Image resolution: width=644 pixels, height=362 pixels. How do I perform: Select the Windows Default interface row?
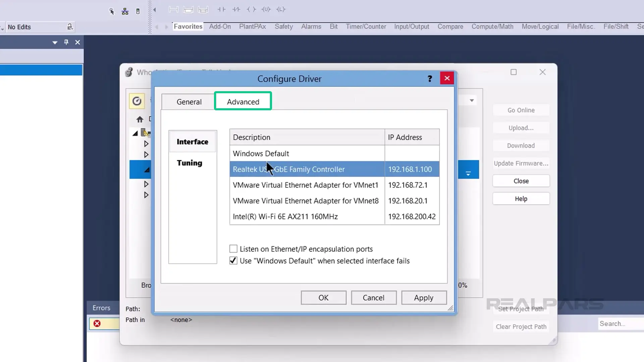coord(334,154)
